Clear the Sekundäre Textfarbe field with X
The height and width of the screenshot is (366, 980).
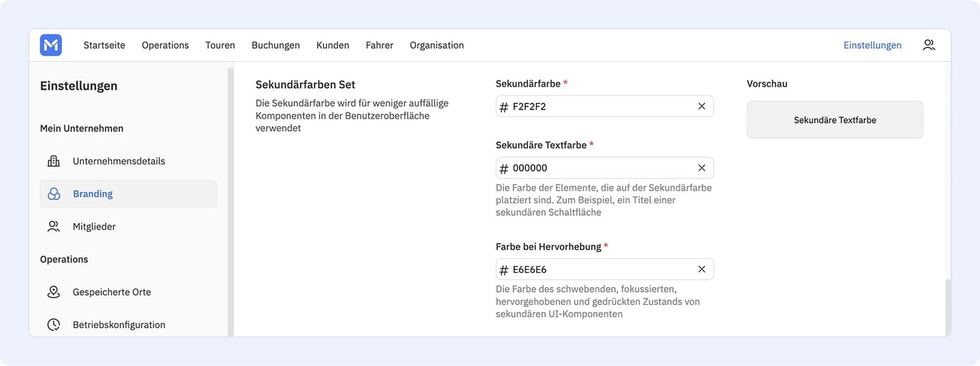(x=702, y=168)
